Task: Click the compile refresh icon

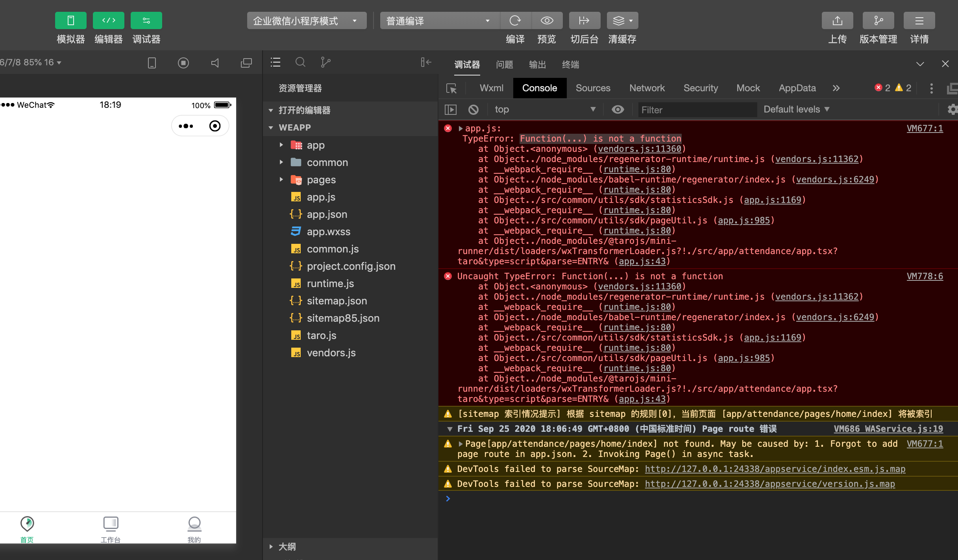Action: [x=515, y=20]
